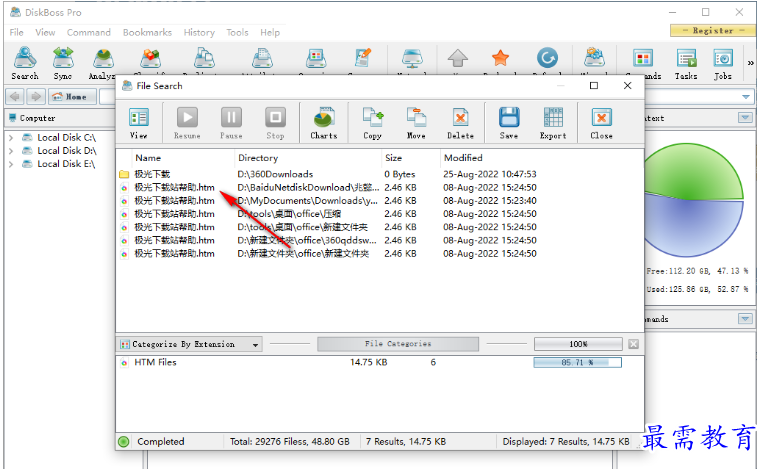Click the Network icon in main toolbar
Image resolution: width=764 pixels, height=469 pixels.
point(412,59)
